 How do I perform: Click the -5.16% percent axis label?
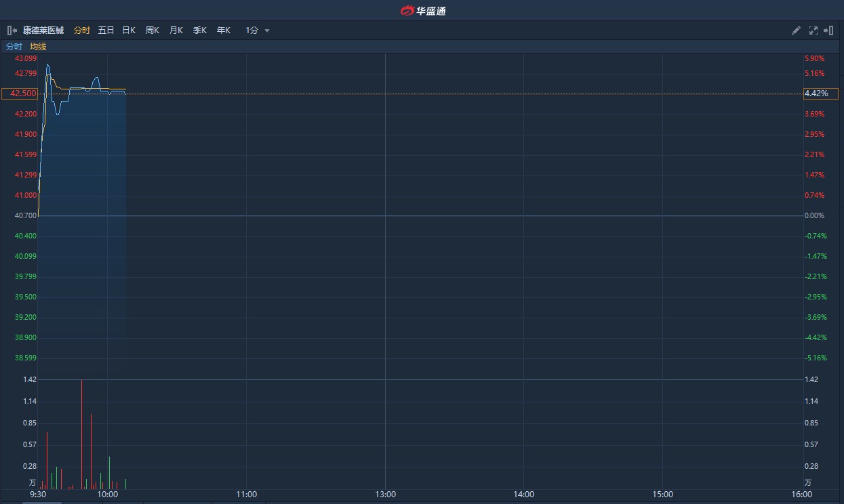816,358
